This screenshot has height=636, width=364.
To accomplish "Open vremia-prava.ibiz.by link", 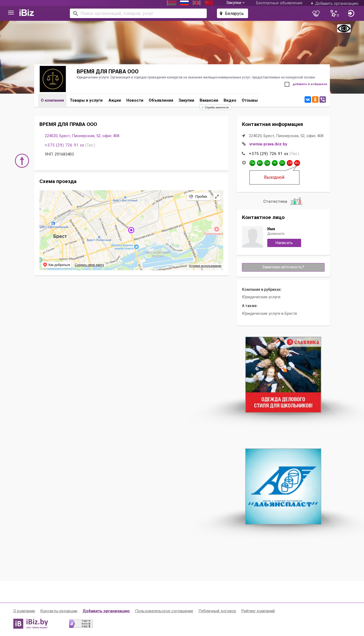I will pos(268,144).
